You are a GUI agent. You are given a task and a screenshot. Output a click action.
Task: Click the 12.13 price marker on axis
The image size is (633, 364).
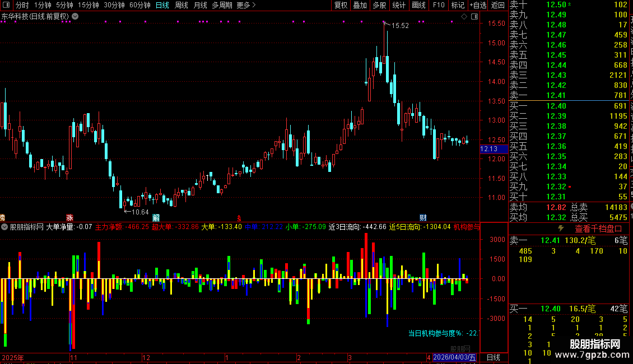tap(494, 149)
